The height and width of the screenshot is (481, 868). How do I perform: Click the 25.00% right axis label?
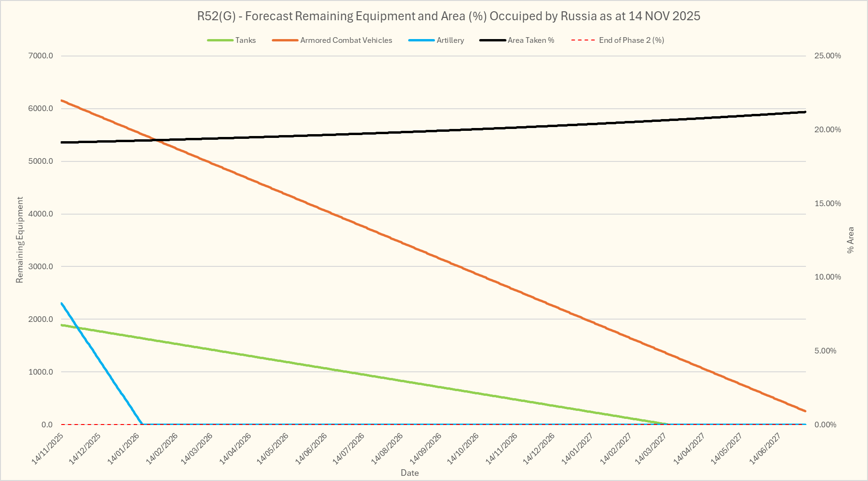click(828, 56)
